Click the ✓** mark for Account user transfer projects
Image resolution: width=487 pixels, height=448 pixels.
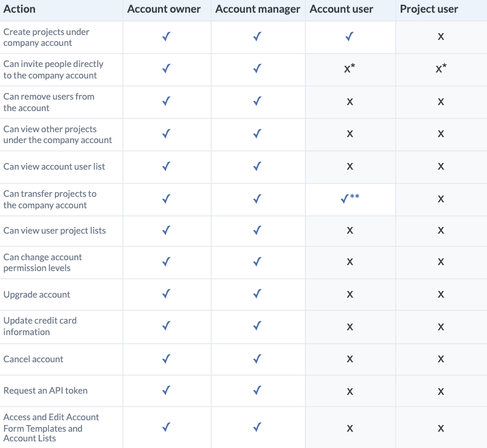[350, 199]
